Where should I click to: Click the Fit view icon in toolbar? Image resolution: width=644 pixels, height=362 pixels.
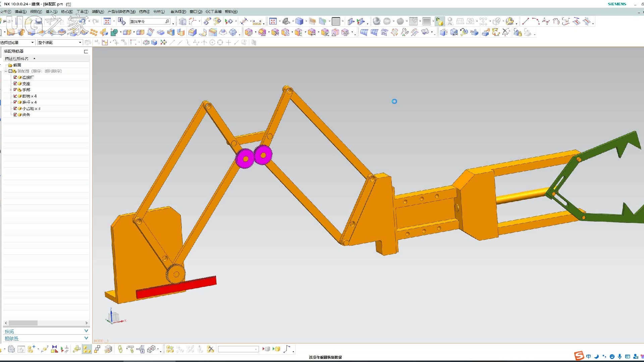(x=273, y=21)
